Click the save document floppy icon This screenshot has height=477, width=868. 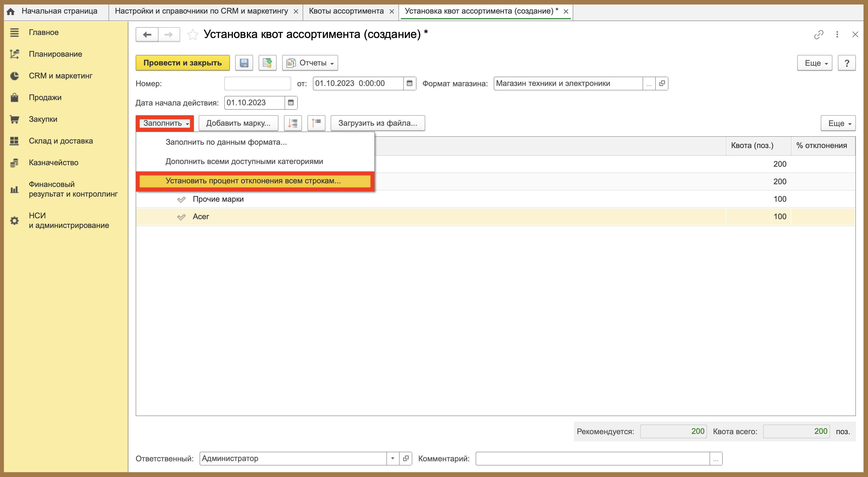pyautogui.click(x=244, y=63)
